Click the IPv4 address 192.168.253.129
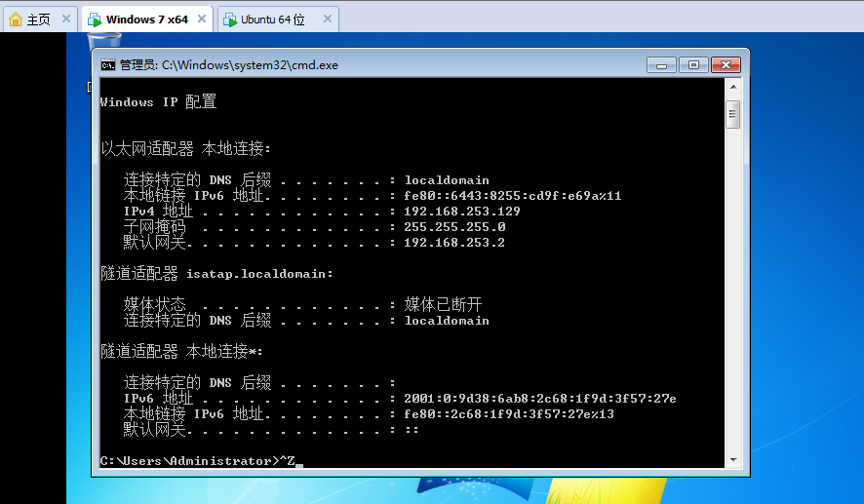Screen dimensions: 864x504 tap(462, 211)
